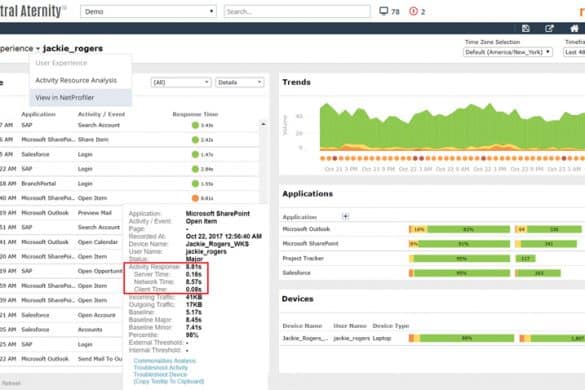The image size is (585, 390).
Task: Click Troubleshoot Activity link
Action: pyautogui.click(x=161, y=368)
